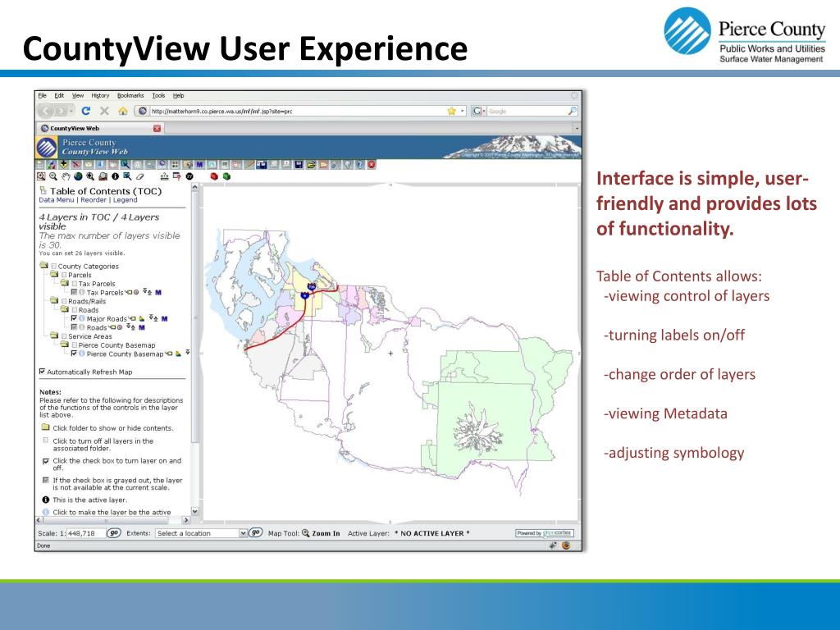
Task: Click label tag icon beside Roads layer
Action: point(112,327)
